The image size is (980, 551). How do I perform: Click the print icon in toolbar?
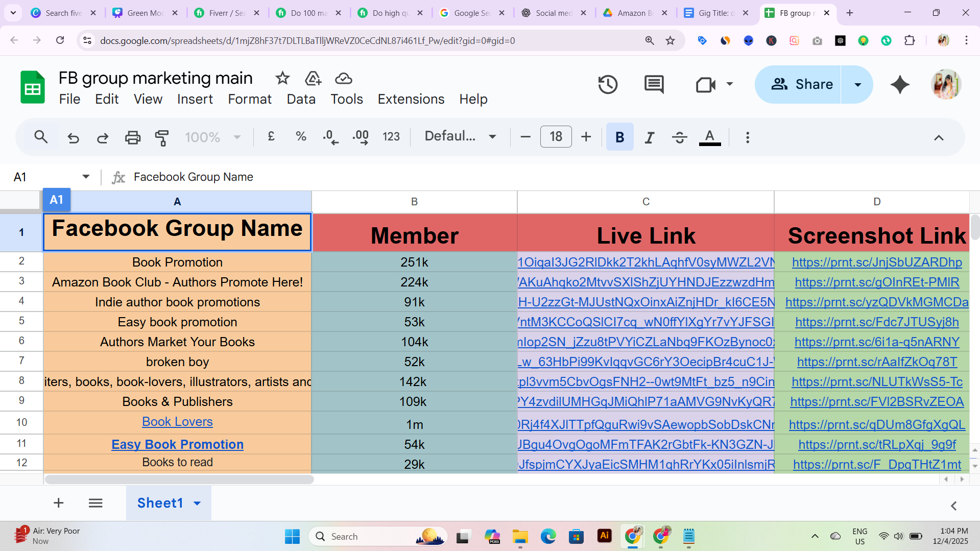(132, 137)
